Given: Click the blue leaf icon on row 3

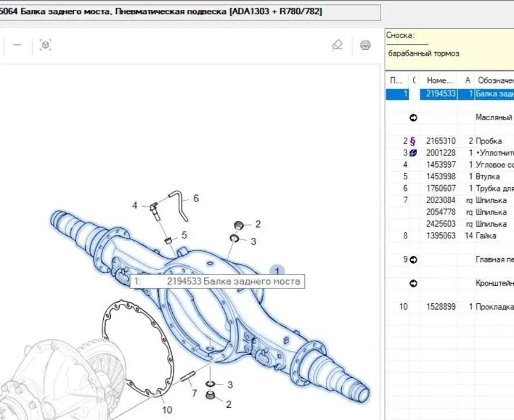Looking at the screenshot, I should 414,153.
